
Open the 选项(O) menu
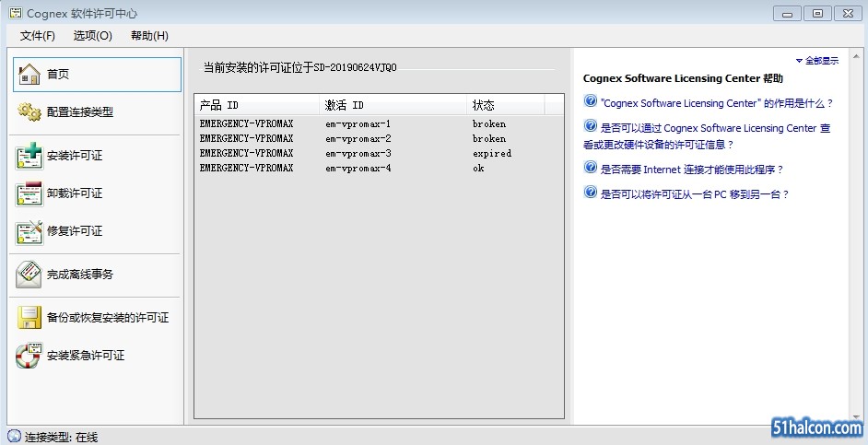coord(93,35)
